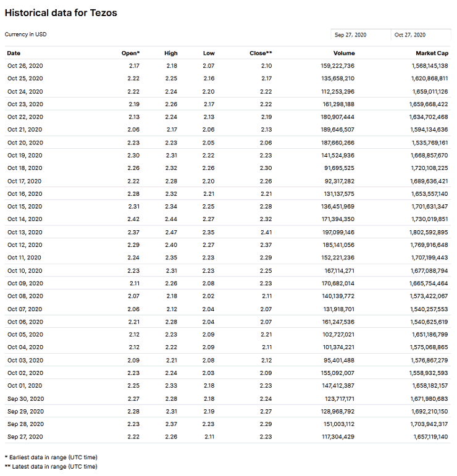Click volume value 197,099,146
457x476 pixels.
[x=334, y=232]
